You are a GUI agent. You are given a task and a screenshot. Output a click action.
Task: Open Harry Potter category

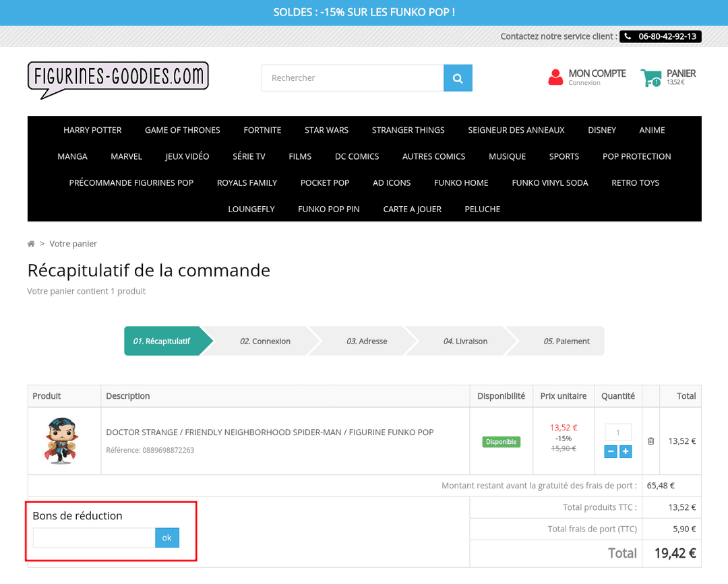pyautogui.click(x=92, y=130)
